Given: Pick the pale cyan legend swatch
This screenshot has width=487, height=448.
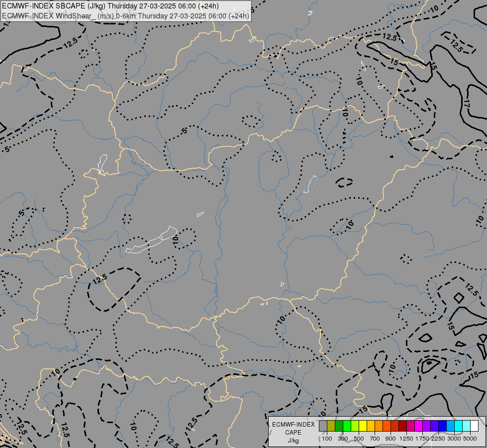Looking at the screenshot, I should (x=466, y=426).
